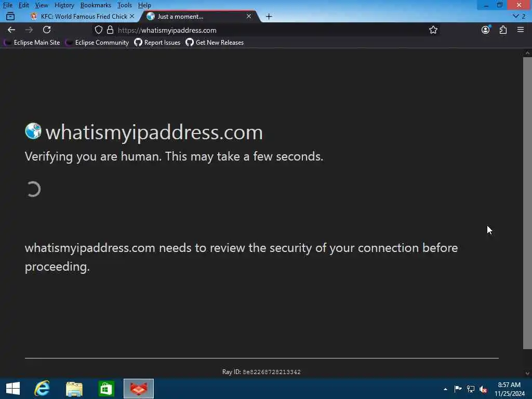Open the account profile icon
This screenshot has width=532, height=399.
click(x=486, y=30)
